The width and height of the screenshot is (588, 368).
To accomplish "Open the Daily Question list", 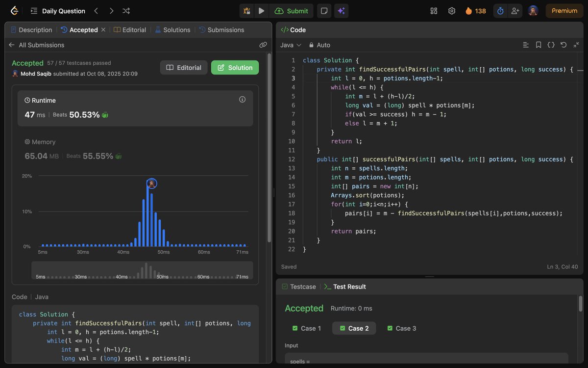I will coord(58,11).
